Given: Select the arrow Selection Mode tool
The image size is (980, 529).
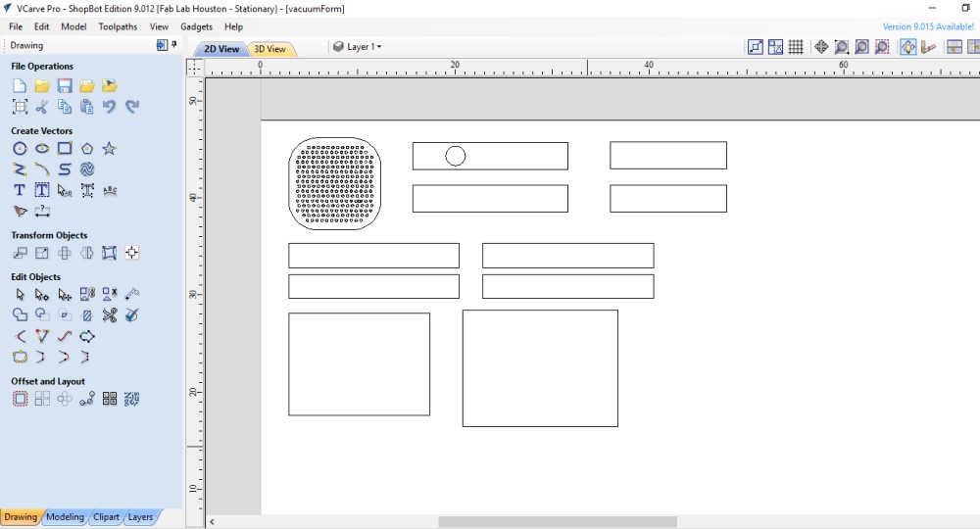Looking at the screenshot, I should tap(20, 294).
